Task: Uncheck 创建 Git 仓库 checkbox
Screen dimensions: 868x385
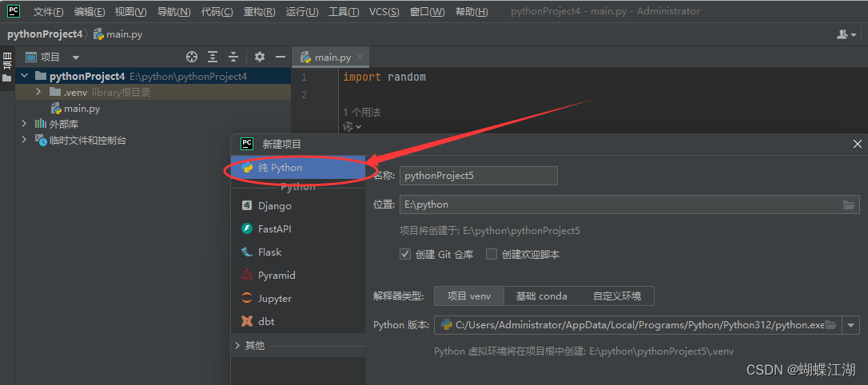Action: [x=404, y=255]
